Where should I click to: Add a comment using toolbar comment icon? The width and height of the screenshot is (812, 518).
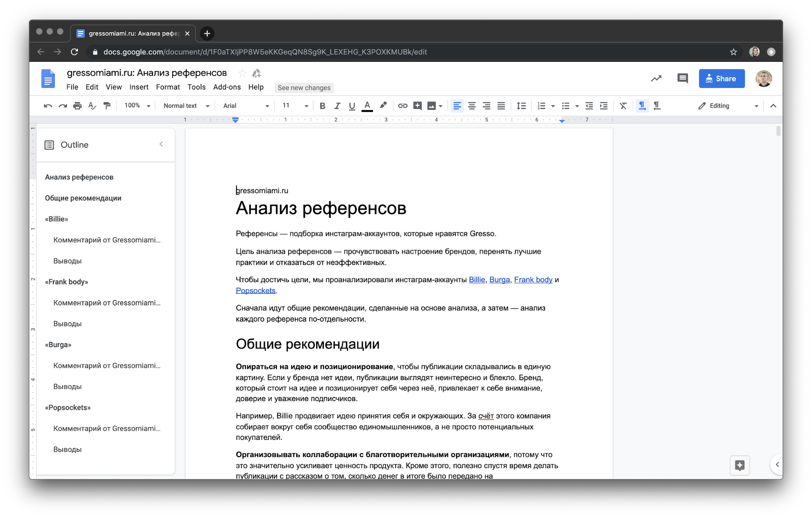pyautogui.click(x=417, y=106)
